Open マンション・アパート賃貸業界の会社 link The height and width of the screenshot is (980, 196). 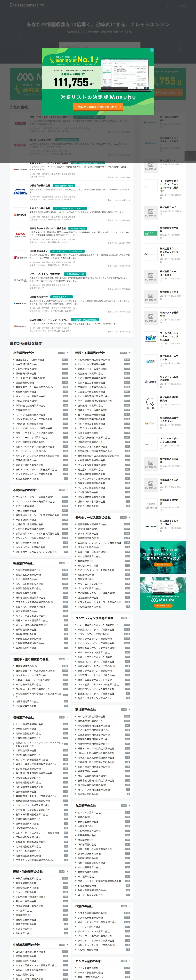[35, 497]
